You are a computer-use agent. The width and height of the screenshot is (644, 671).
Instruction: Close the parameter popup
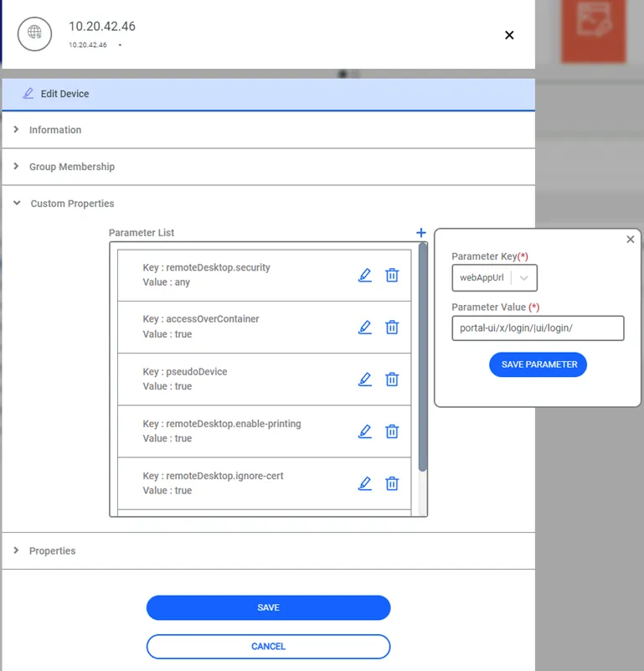tap(631, 240)
